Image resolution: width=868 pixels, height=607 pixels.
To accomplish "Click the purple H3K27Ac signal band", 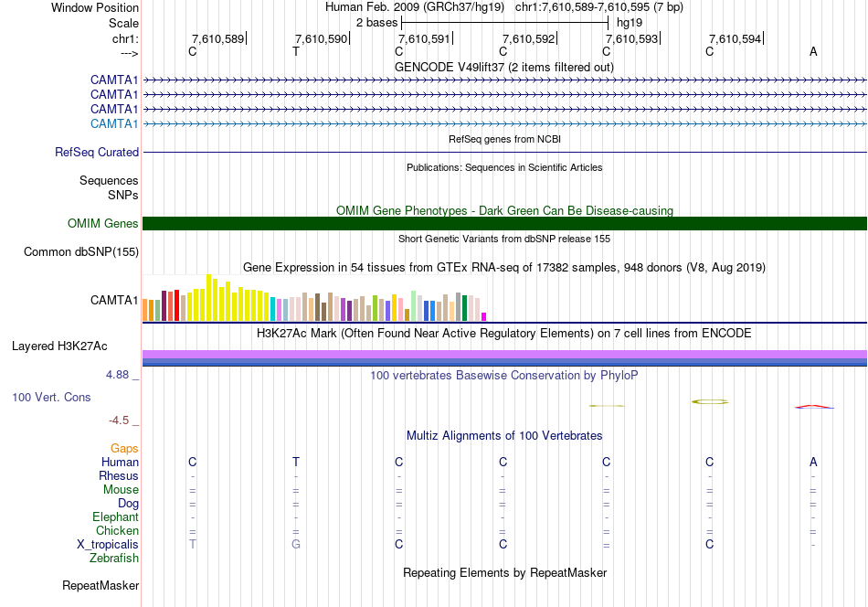I will 504,355.
